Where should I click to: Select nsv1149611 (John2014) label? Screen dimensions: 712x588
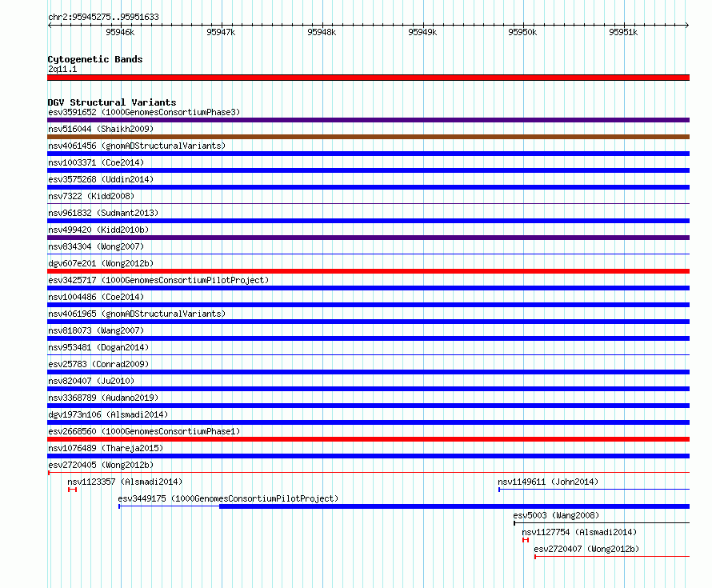pos(548,482)
